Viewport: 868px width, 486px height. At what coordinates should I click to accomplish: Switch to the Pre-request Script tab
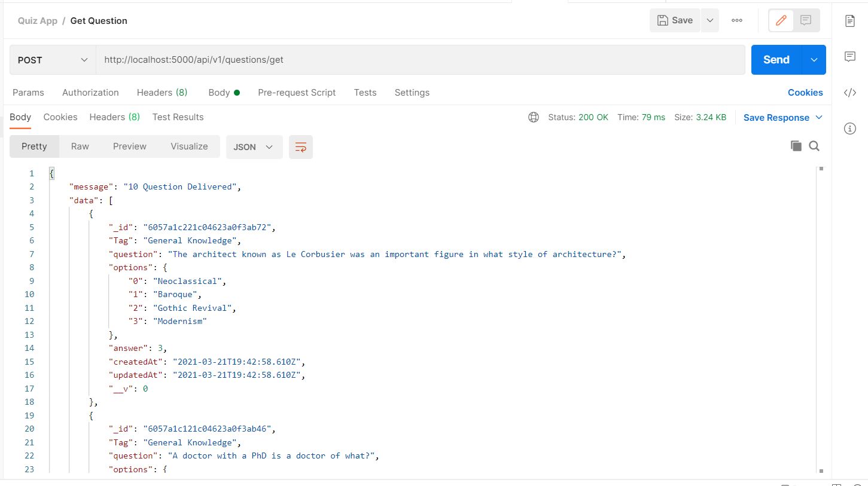pos(297,93)
